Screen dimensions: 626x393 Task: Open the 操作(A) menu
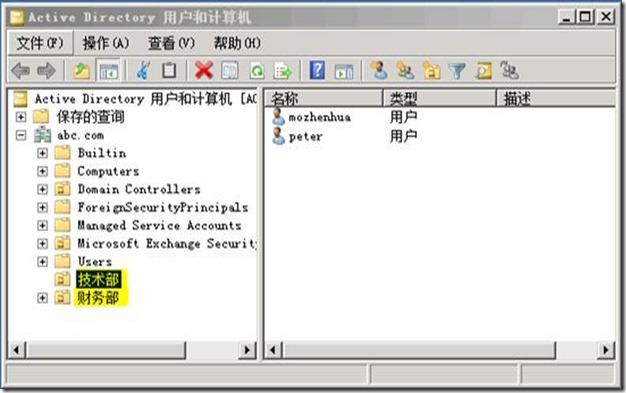pyautogui.click(x=106, y=43)
